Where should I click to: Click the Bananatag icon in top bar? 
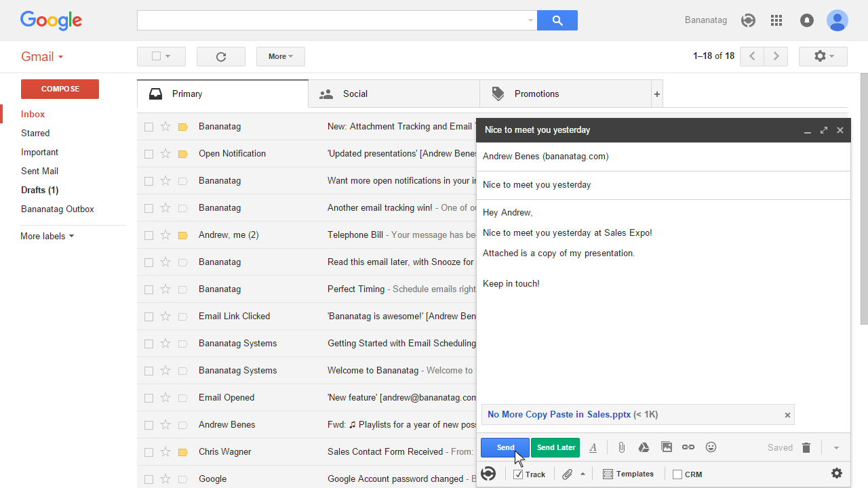coord(748,20)
